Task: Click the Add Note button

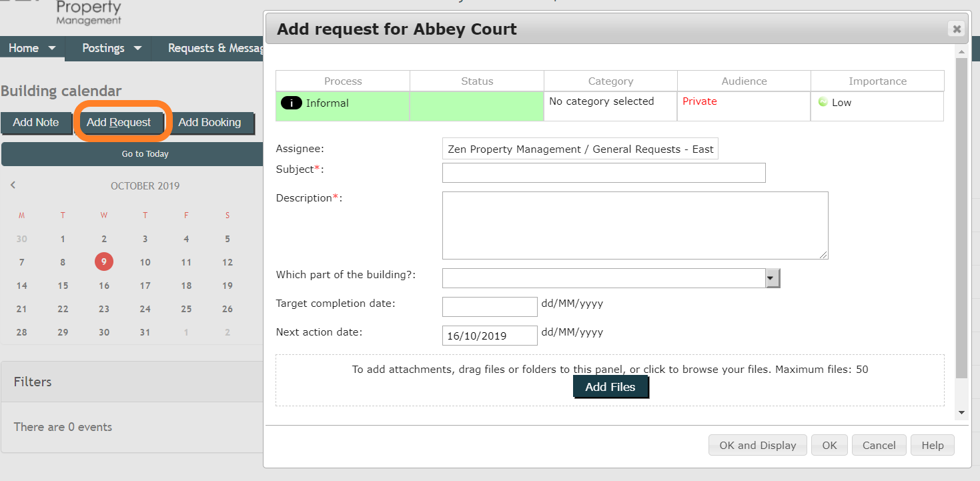Action: (36, 123)
